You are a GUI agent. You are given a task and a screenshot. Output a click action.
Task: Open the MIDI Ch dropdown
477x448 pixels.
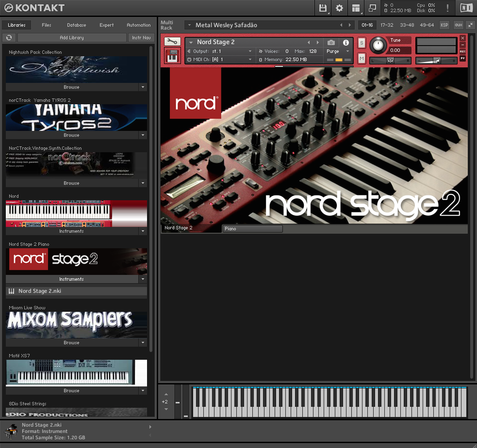250,59
